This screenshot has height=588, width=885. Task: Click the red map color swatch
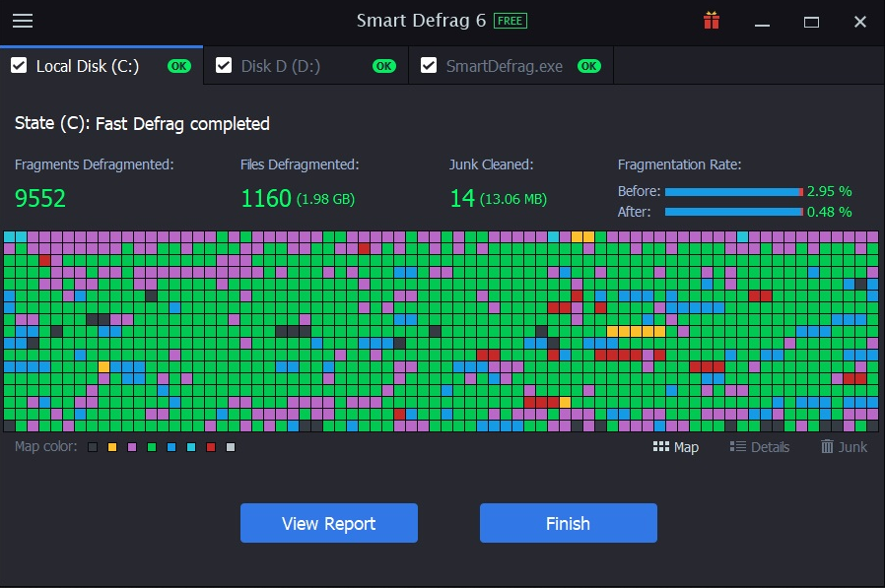[x=211, y=447]
